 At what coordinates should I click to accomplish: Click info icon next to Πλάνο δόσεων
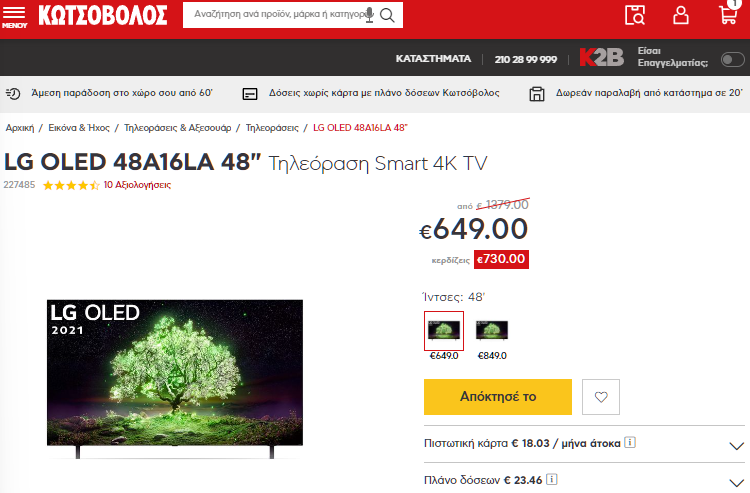coord(551,479)
